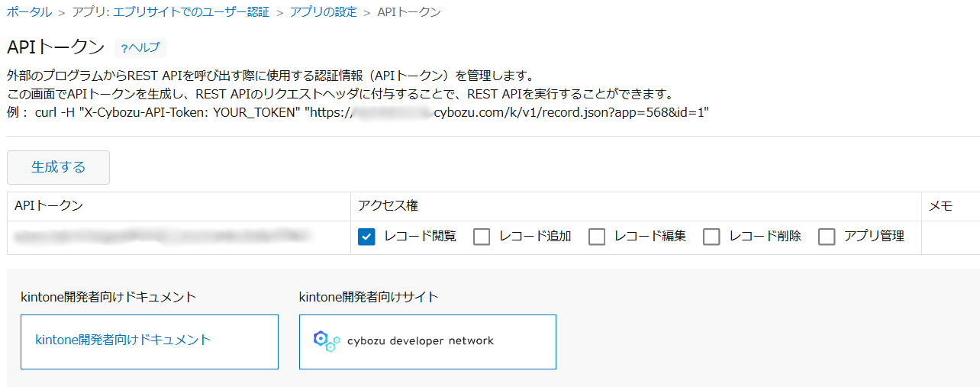This screenshot has height=387, width=980.
Task: Click the APIトークン breadcrumb current item
Action: click(x=409, y=12)
